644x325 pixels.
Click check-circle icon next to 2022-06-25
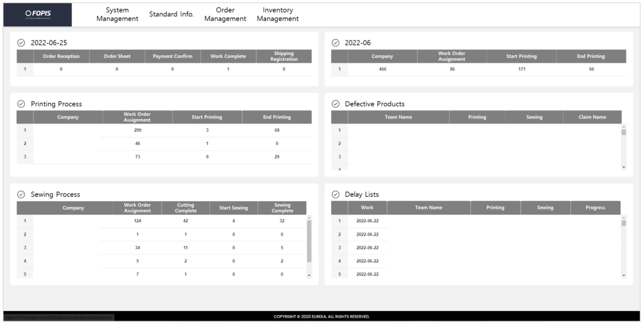click(21, 43)
